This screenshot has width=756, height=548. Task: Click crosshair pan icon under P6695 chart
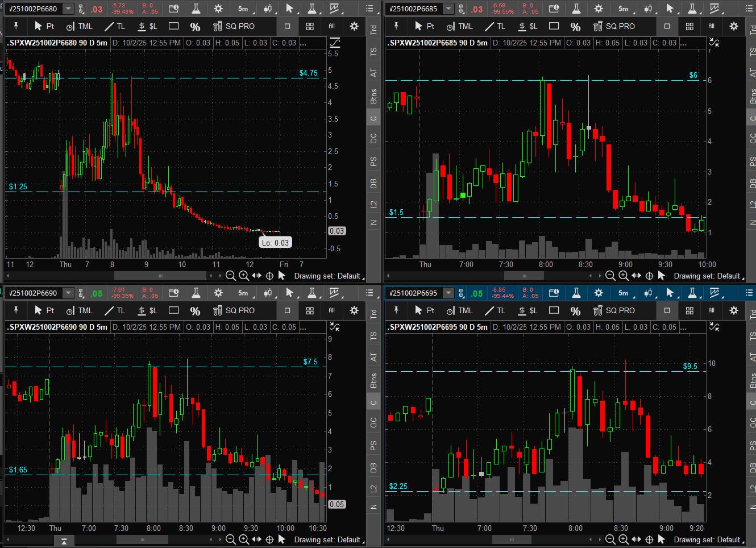(649, 539)
